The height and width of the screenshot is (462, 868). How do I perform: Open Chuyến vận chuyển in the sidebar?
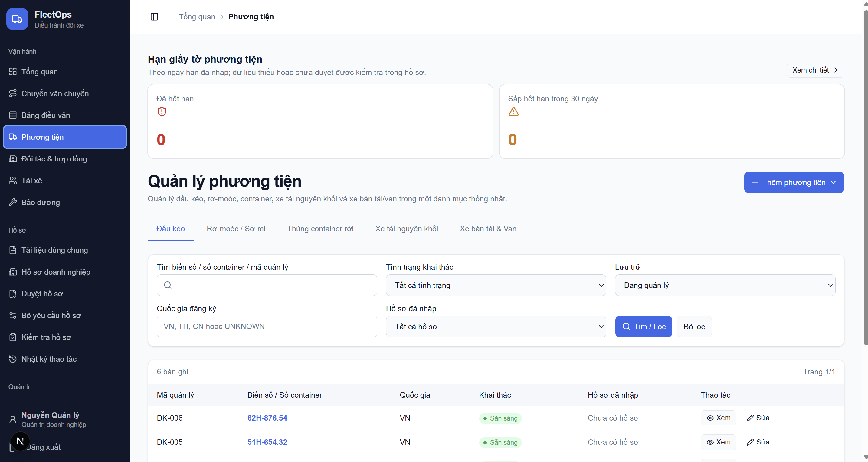click(65, 93)
